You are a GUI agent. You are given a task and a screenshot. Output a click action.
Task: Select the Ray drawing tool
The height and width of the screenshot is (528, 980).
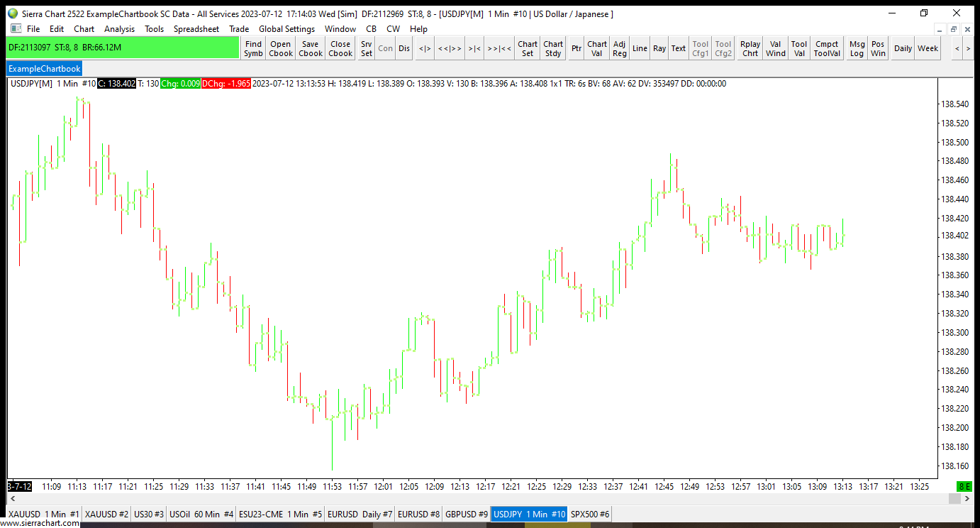[x=659, y=48]
